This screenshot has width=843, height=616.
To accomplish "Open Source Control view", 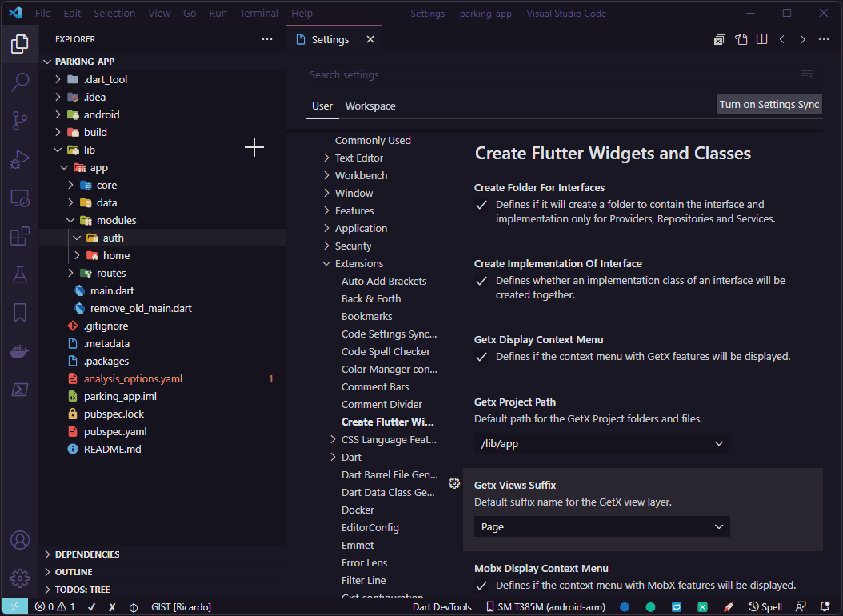I will point(20,121).
